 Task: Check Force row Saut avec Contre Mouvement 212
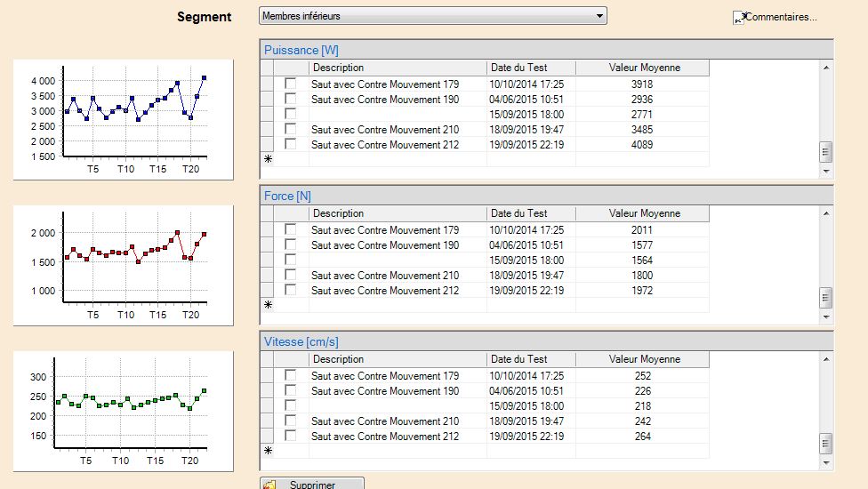[x=290, y=290]
